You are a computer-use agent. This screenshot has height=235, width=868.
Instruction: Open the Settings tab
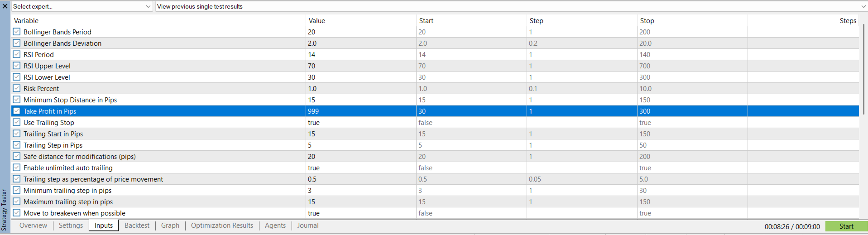pos(71,225)
